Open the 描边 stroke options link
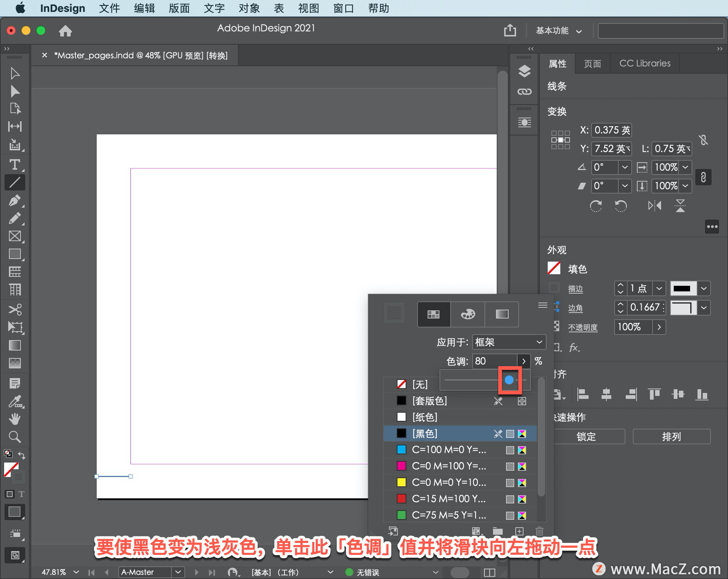This screenshot has height=579, width=728. click(x=575, y=289)
